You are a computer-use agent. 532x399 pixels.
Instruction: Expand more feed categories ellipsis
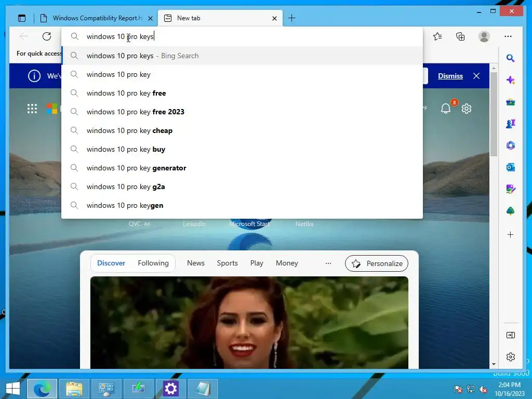(328, 263)
